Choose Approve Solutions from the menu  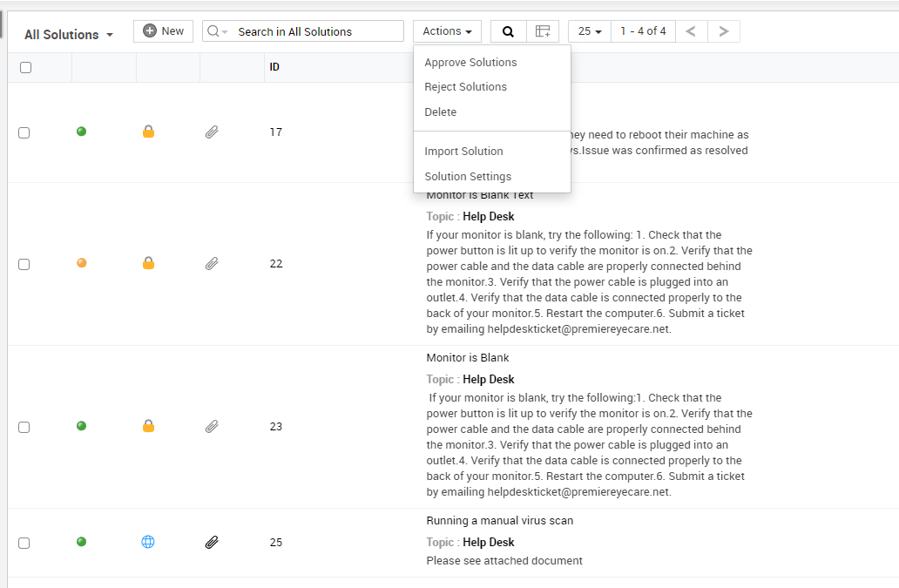(x=470, y=63)
